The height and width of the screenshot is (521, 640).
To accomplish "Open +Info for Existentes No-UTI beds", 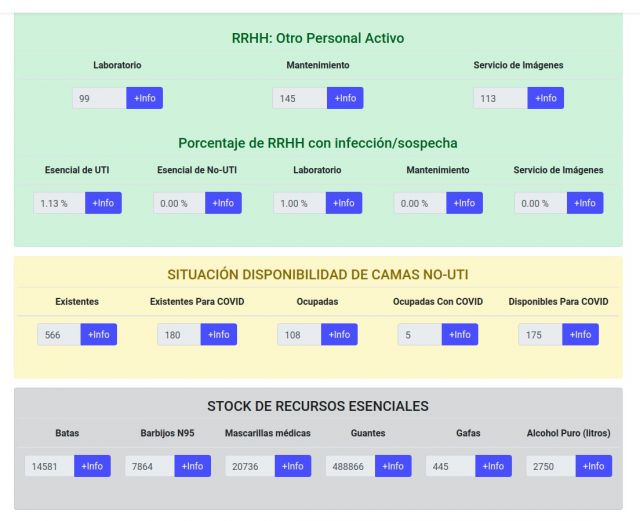I will click(99, 334).
